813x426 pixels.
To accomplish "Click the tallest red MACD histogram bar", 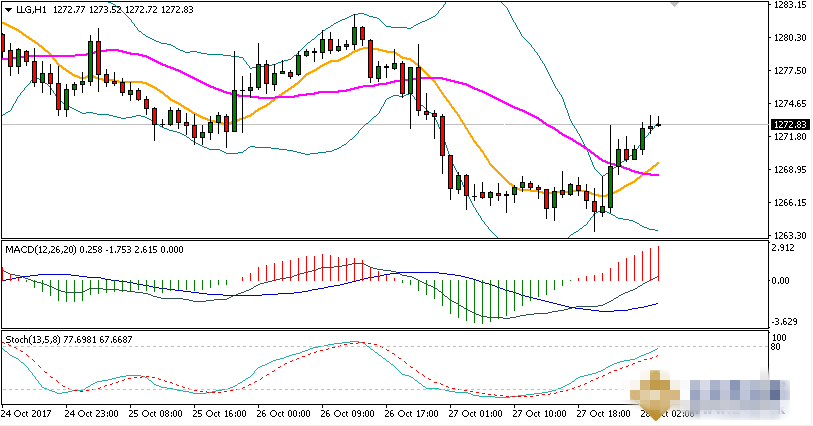I will [659, 262].
